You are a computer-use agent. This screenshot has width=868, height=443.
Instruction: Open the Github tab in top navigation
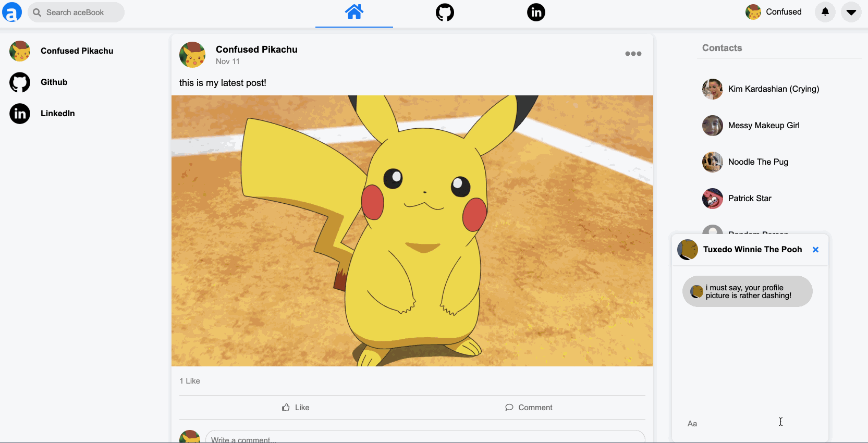pyautogui.click(x=445, y=12)
